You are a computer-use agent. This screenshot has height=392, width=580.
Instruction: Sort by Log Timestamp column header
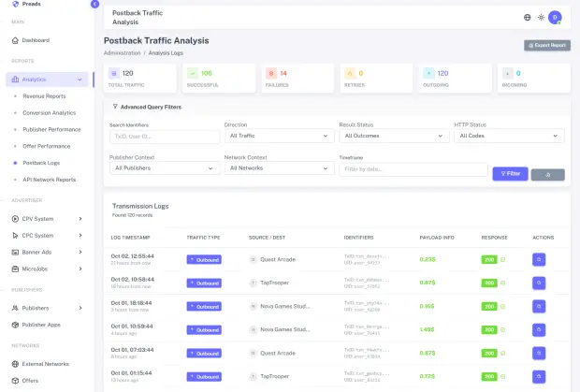point(131,238)
